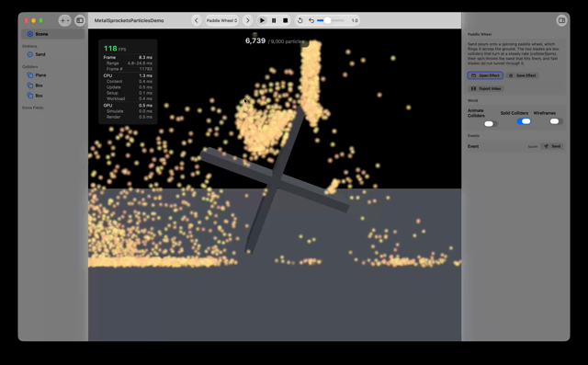This screenshot has height=365, width=588.
Task: Click the Events section label
Action: pyautogui.click(x=473, y=136)
